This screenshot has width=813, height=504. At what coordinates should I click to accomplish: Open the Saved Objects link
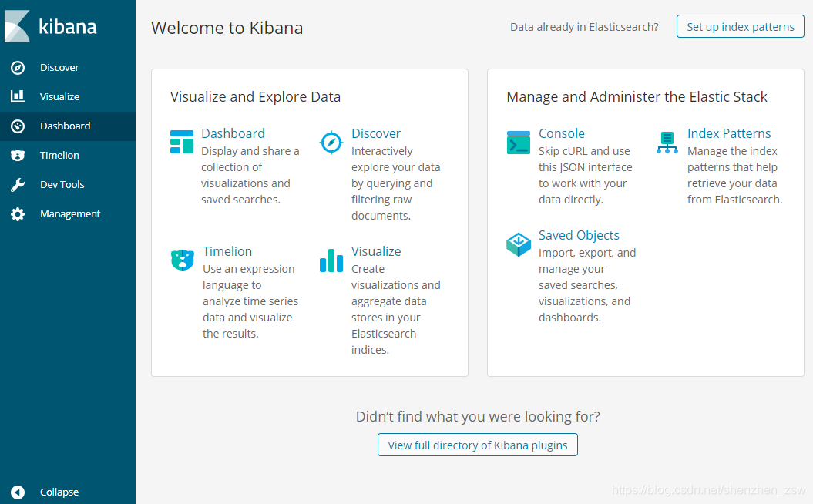(x=579, y=235)
